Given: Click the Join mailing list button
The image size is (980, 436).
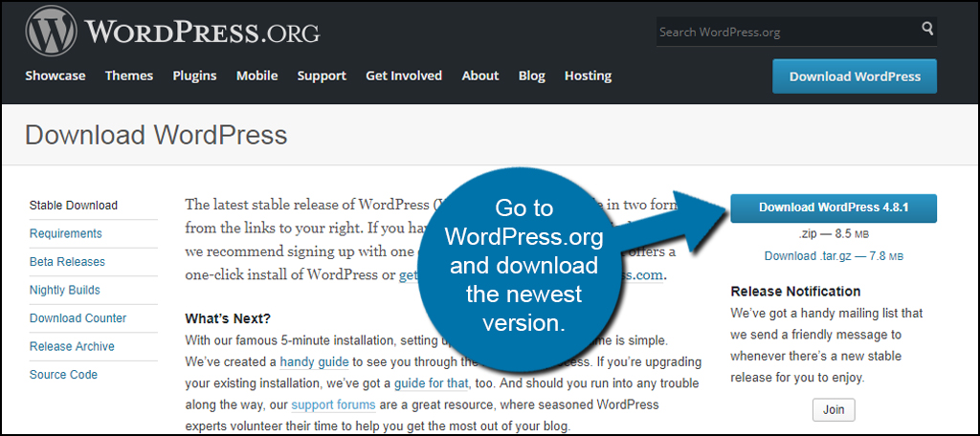Looking at the screenshot, I should coord(834,410).
